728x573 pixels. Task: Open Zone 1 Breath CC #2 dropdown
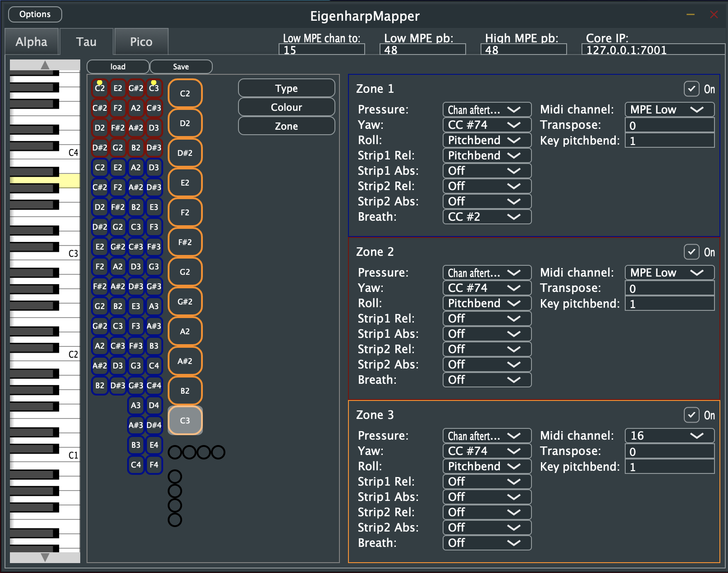click(487, 217)
